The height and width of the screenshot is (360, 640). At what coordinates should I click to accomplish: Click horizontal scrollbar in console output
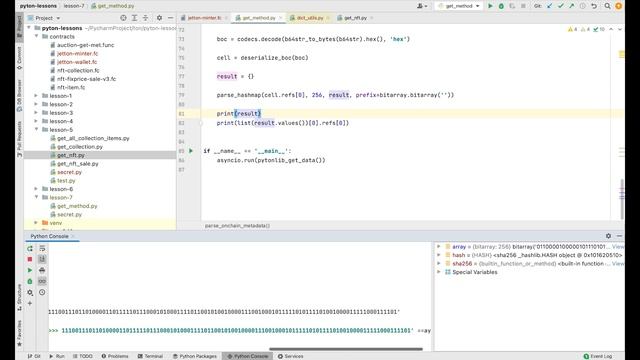coord(346,349)
